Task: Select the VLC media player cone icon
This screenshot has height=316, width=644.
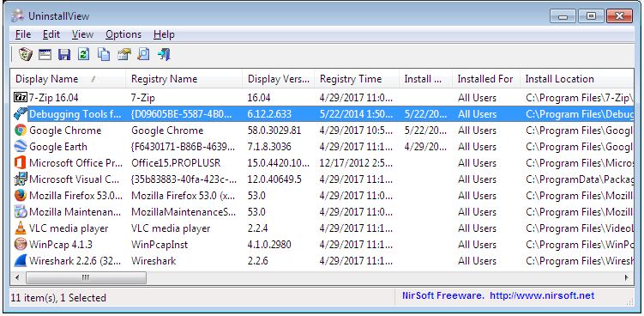Action: coord(20,228)
